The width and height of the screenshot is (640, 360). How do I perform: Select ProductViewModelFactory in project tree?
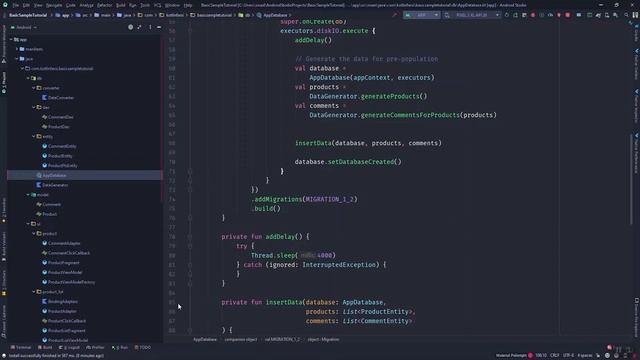click(71, 282)
